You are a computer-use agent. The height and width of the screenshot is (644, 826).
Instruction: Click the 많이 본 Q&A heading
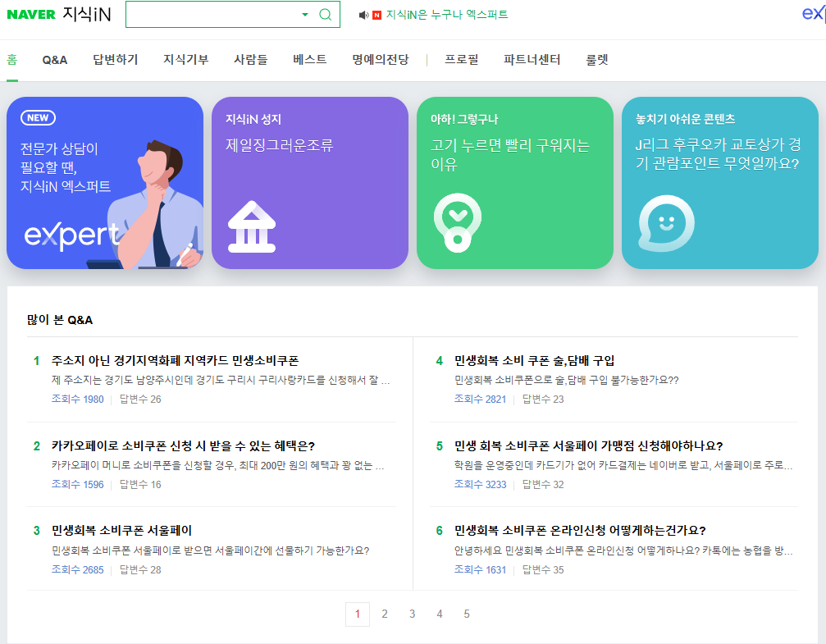[60, 320]
